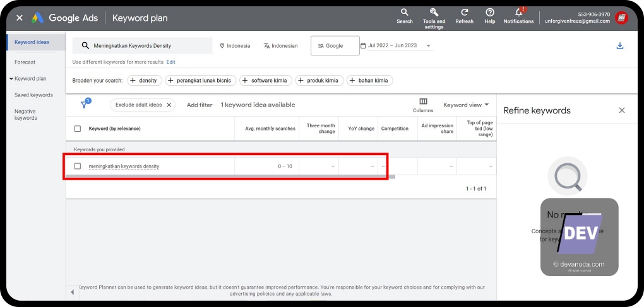Image resolution: width=644 pixels, height=307 pixels.
Task: Open Negative keywords
Action: (25, 115)
